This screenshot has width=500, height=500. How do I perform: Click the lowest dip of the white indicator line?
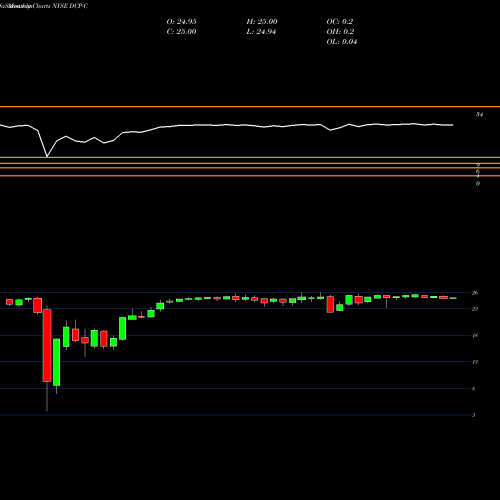[47, 156]
